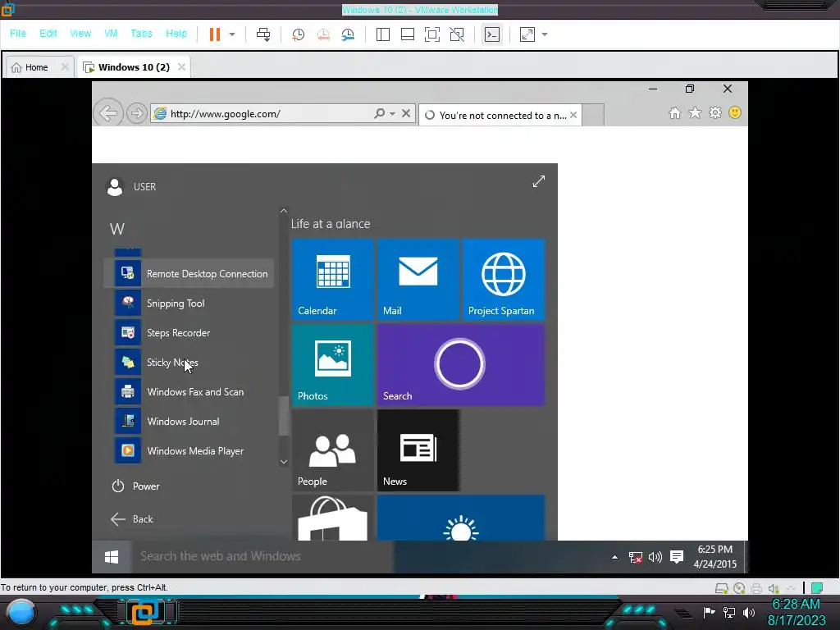The image size is (840, 630).
Task: Open the Tabs menu
Action: (141, 33)
